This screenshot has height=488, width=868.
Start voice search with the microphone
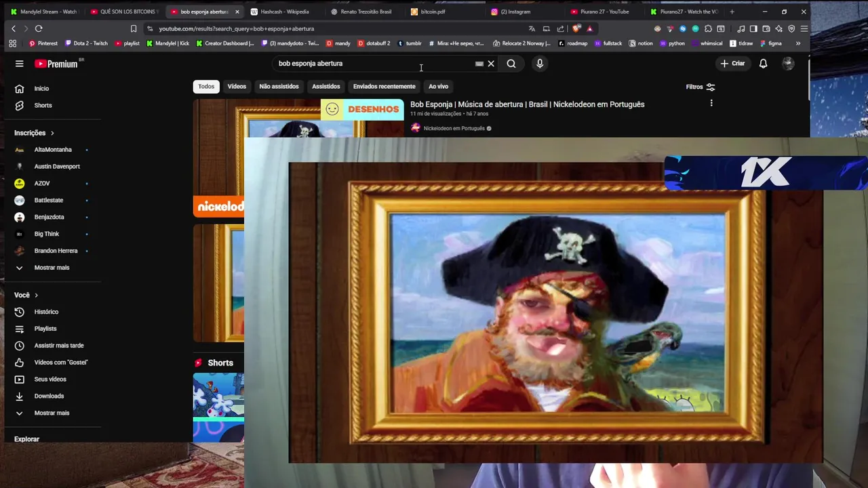(540, 64)
